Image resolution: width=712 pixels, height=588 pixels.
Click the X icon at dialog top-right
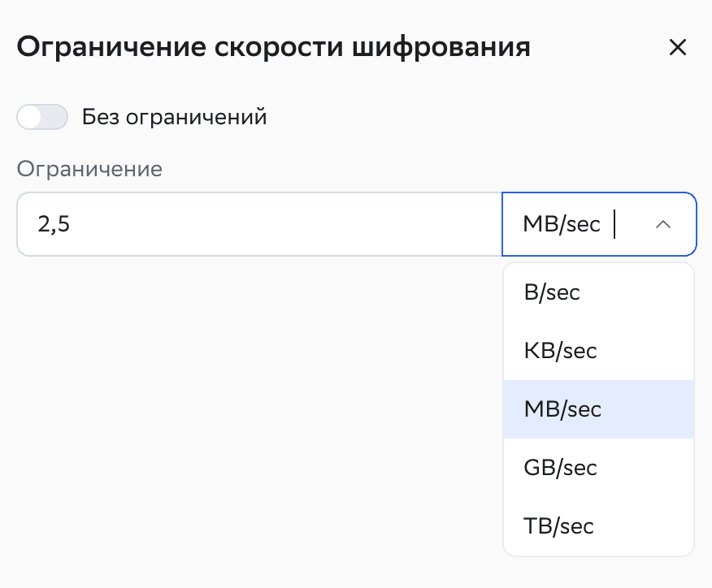click(x=677, y=47)
